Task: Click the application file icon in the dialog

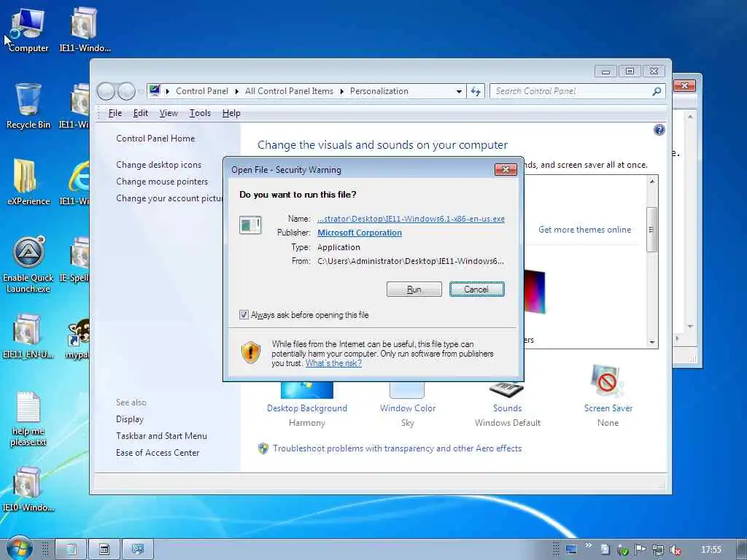Action: (x=250, y=225)
